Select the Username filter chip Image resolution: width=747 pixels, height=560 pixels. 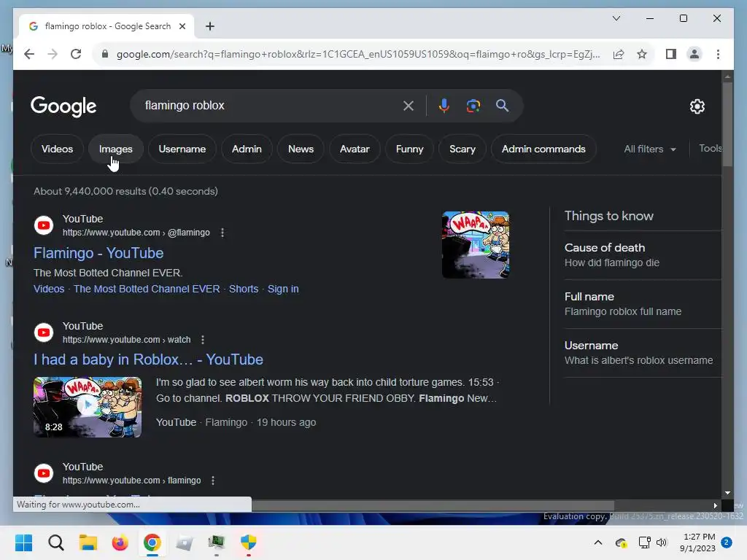point(182,149)
